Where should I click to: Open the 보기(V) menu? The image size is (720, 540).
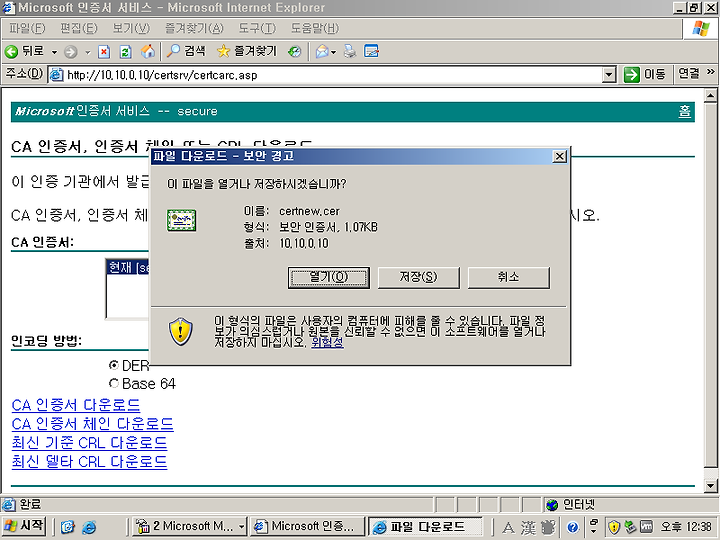tap(131, 28)
